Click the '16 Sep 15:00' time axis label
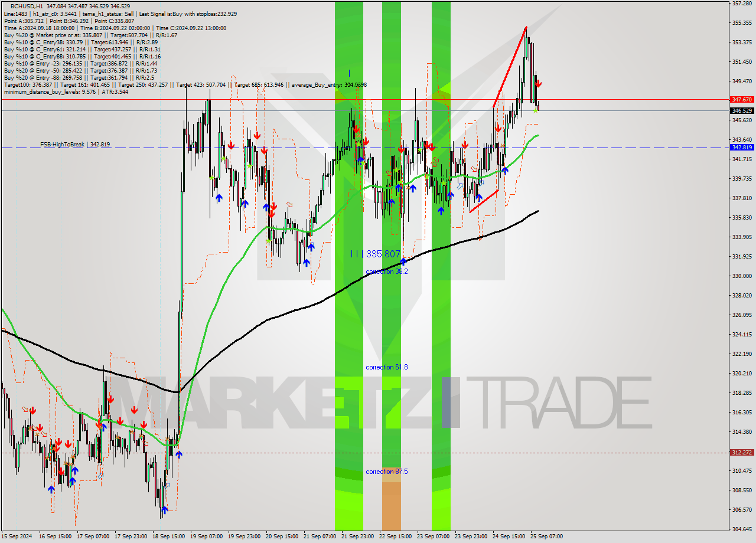The width and height of the screenshot is (756, 543). pyautogui.click(x=56, y=537)
